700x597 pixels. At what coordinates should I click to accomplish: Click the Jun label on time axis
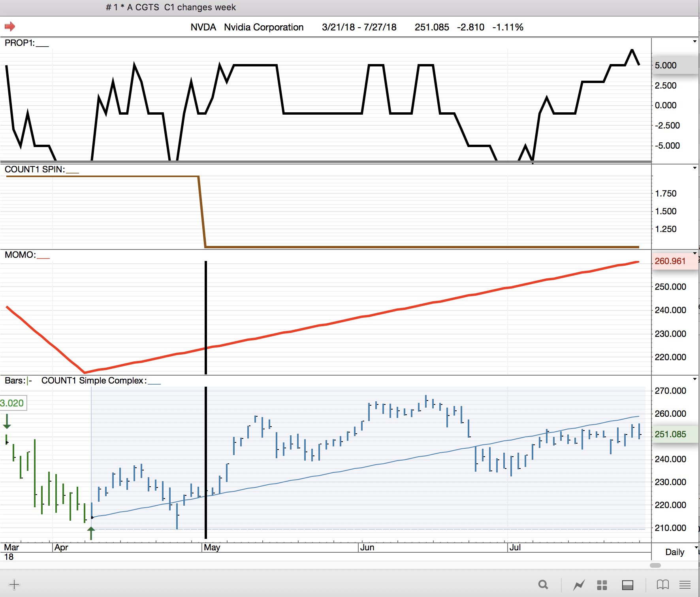point(367,548)
